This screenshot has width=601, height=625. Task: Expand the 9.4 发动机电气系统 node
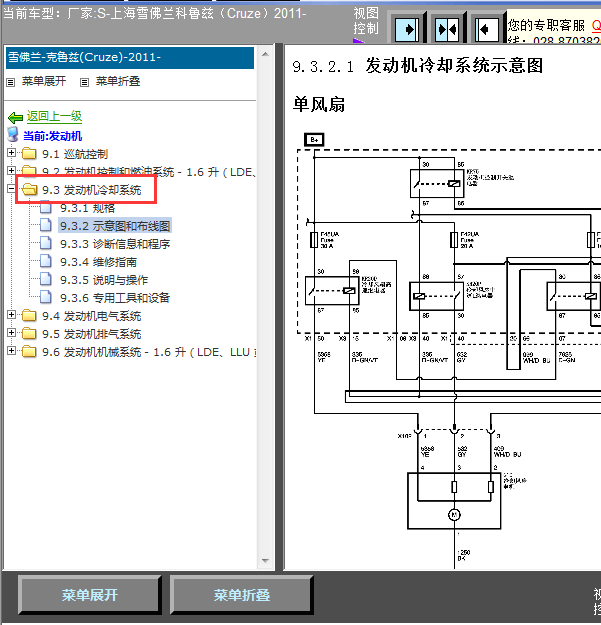click(11, 314)
